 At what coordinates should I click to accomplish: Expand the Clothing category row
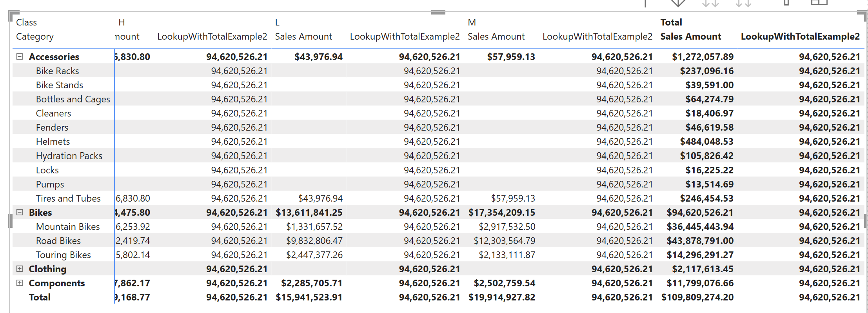click(20, 269)
